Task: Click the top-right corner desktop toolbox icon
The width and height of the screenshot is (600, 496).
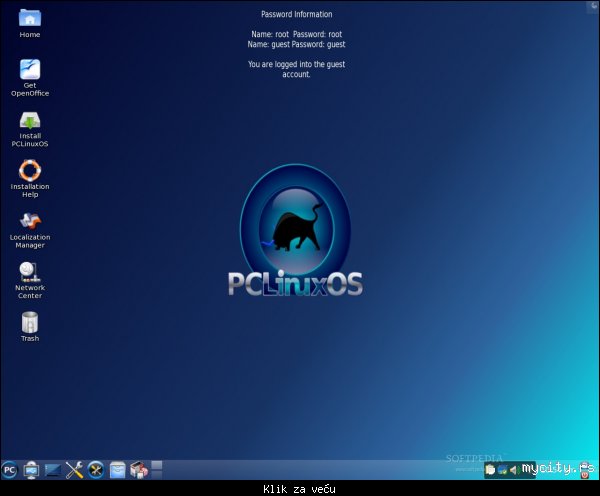Action: pos(594,6)
